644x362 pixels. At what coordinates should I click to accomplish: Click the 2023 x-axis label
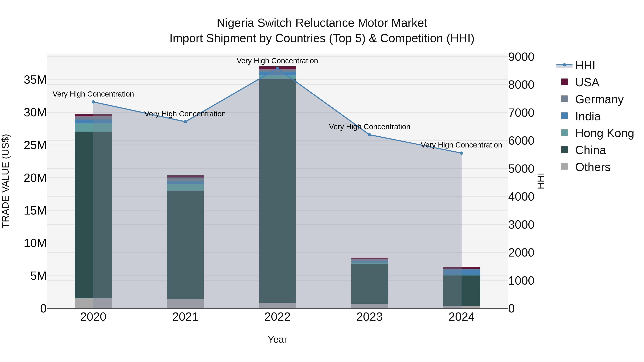[x=370, y=317]
